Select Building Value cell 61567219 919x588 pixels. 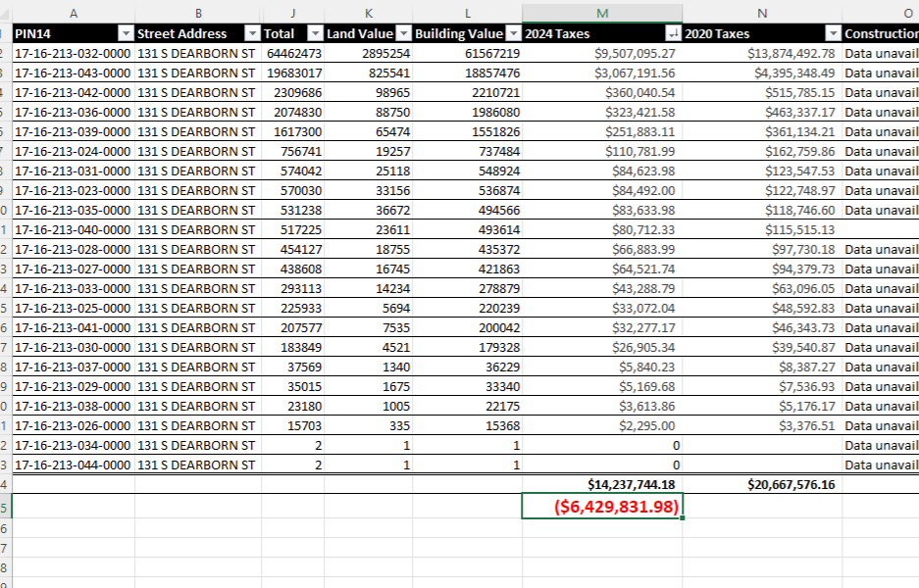[x=467, y=53]
